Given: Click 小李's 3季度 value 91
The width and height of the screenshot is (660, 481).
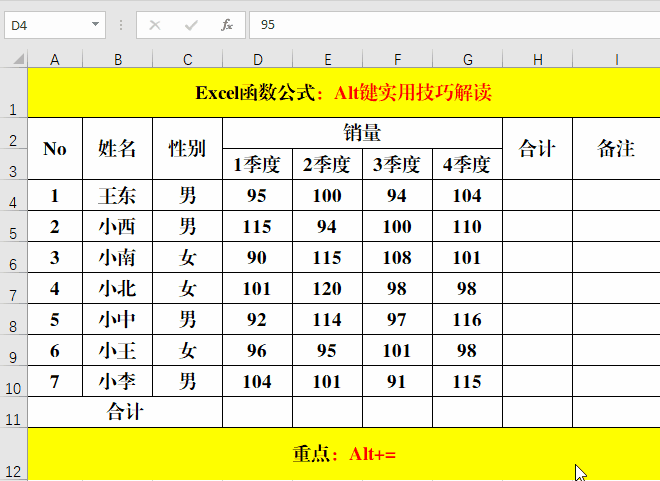Looking at the screenshot, I should [397, 381].
